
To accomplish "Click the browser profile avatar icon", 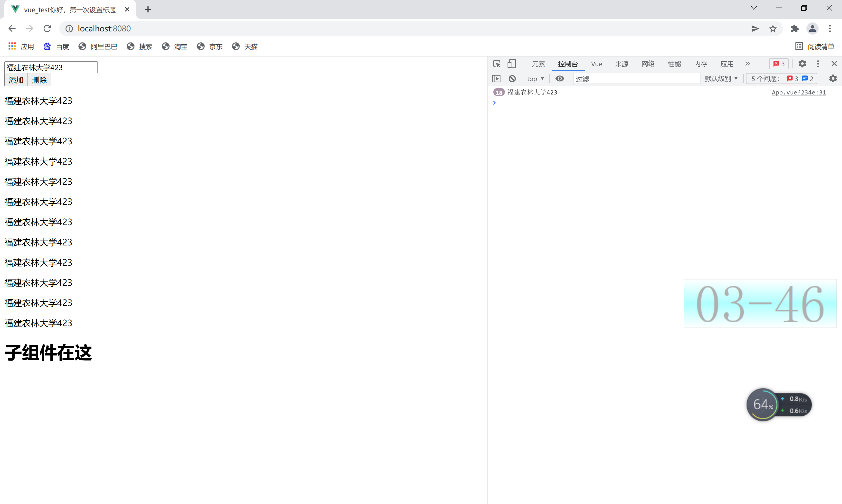I will coord(813,28).
